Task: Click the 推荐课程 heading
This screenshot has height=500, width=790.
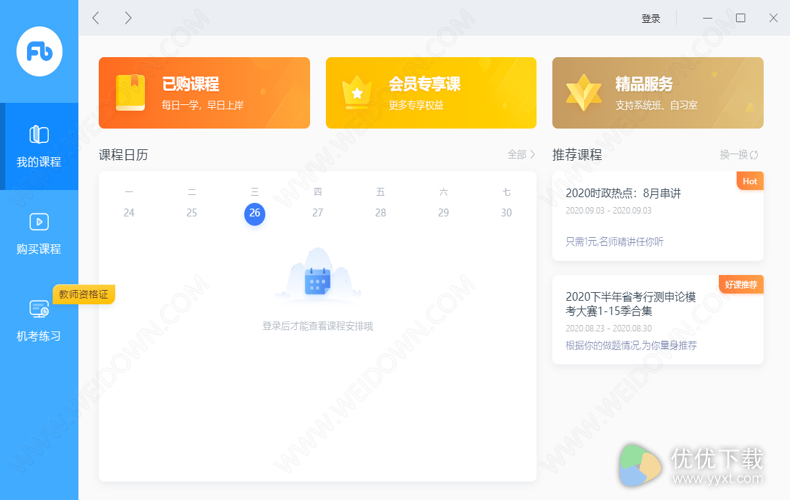Action: pyautogui.click(x=577, y=155)
